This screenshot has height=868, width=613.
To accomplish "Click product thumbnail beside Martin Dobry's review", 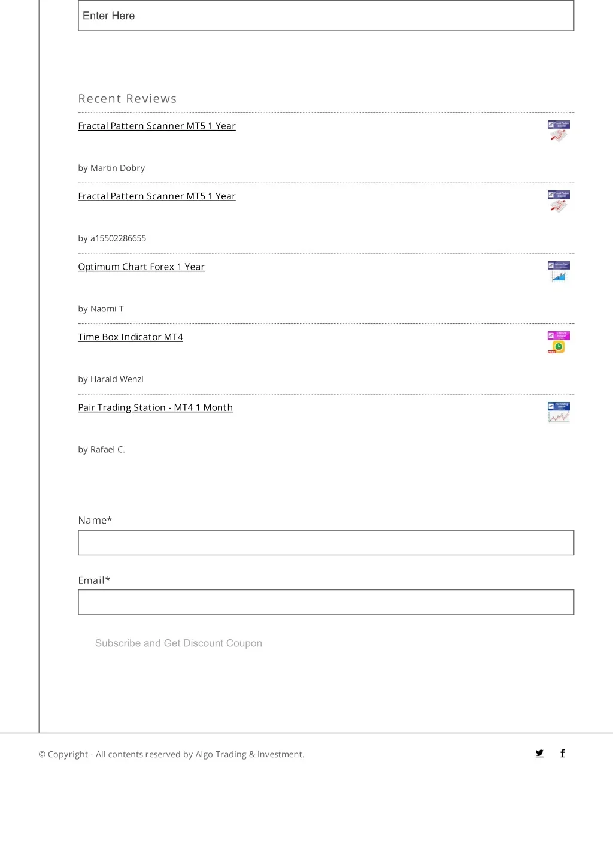I will [x=559, y=131].
